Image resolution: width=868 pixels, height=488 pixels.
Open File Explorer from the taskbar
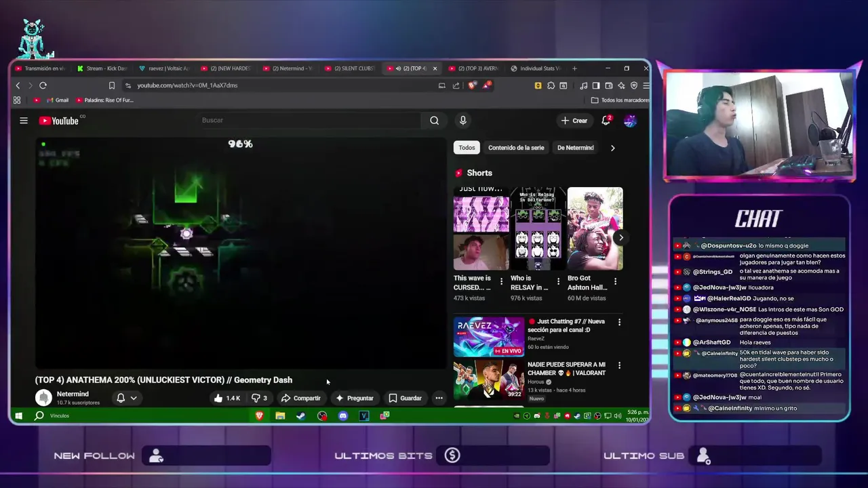click(x=280, y=415)
